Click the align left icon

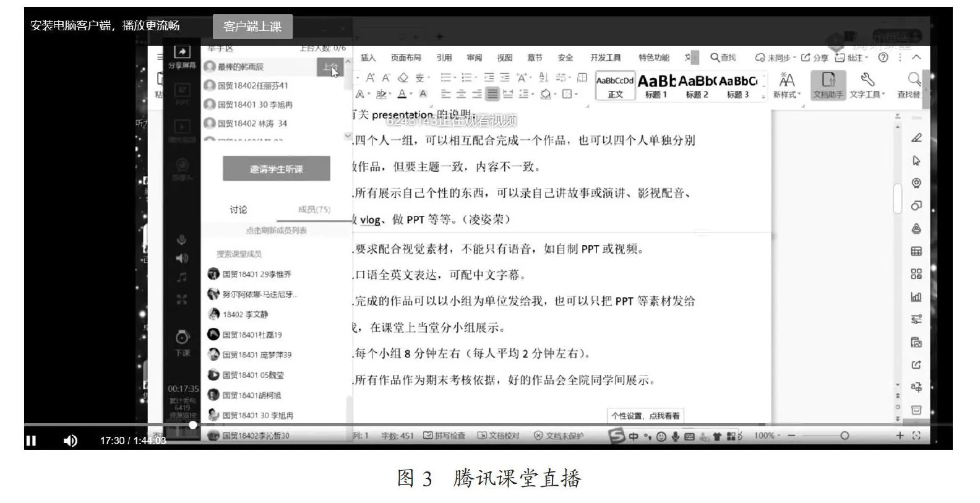(446, 95)
